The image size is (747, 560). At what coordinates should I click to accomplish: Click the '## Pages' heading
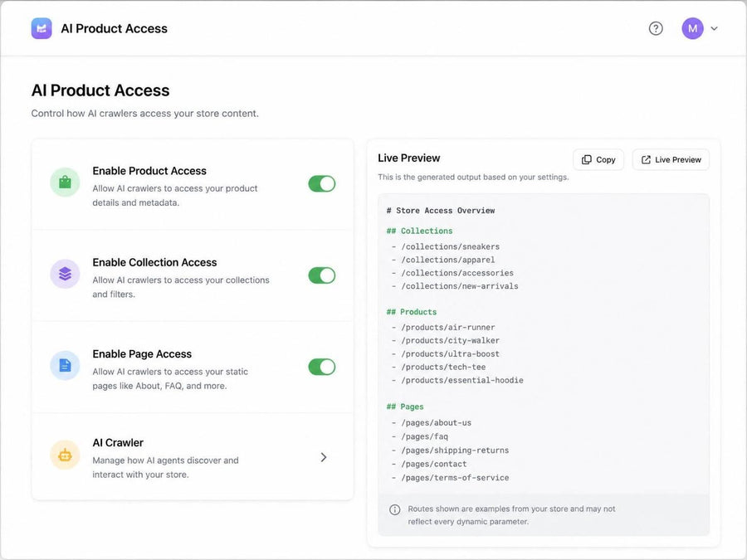coord(405,407)
